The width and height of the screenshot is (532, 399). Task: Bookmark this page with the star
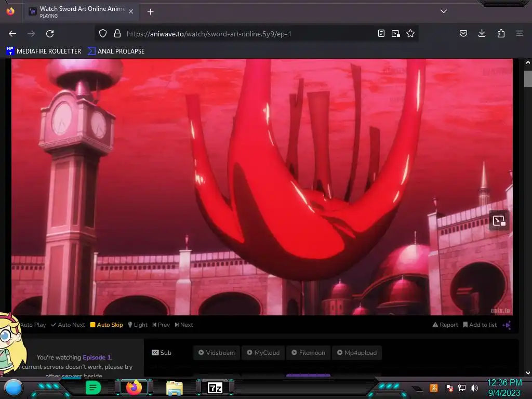pyautogui.click(x=410, y=34)
